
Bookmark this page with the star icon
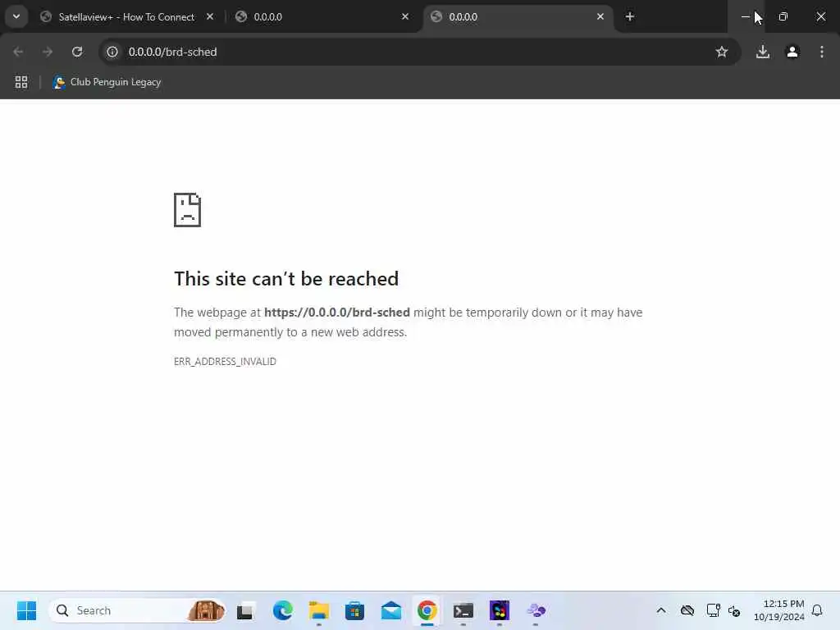point(721,52)
